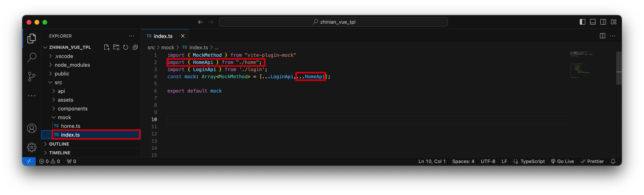Expand the components folder
Viewport: 644px width, 195px height.
pyautogui.click(x=91, y=109)
